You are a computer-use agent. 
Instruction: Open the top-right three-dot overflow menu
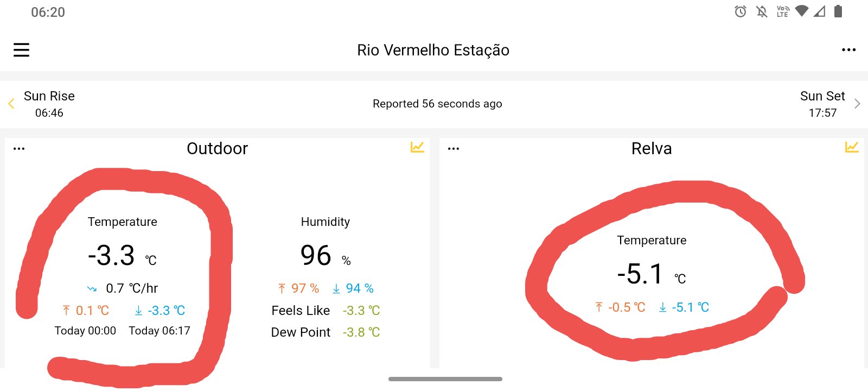[848, 50]
